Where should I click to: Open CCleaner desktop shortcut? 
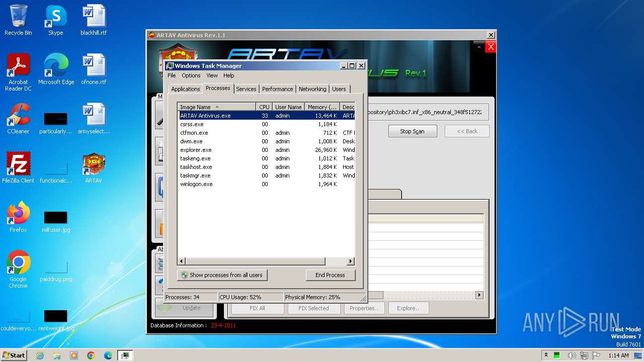pos(18,119)
